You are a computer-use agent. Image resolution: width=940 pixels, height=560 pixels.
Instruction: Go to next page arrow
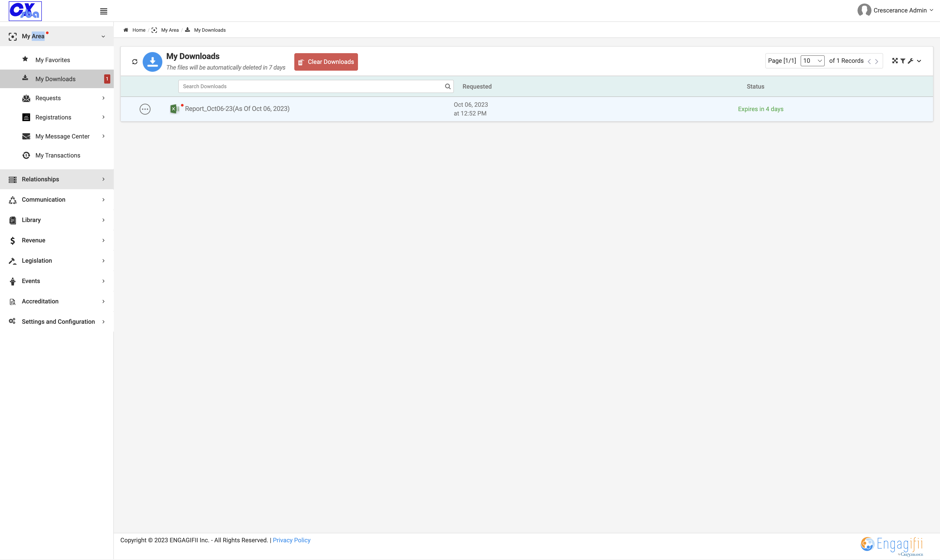[x=877, y=61]
